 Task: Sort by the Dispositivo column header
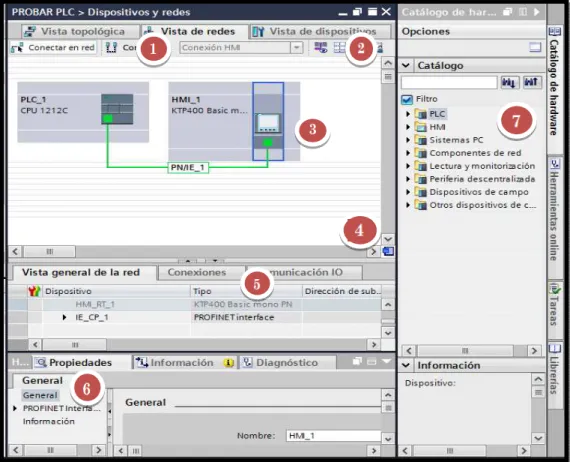click(116, 291)
